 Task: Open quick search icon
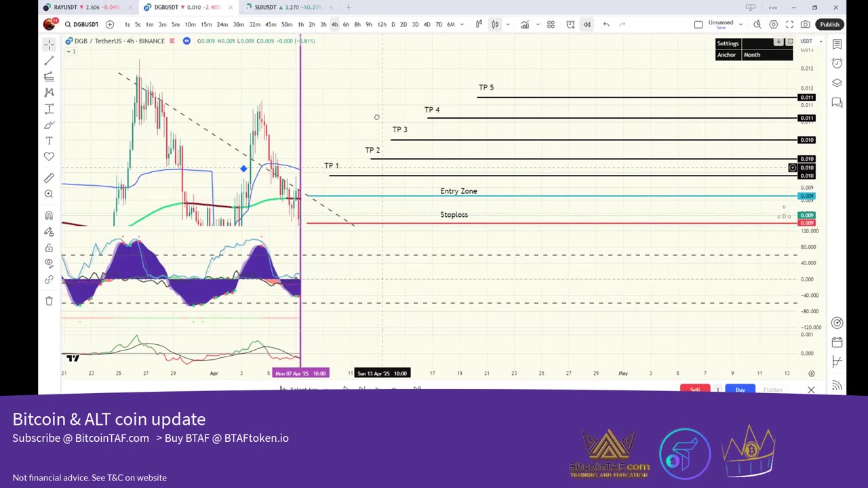pos(757,24)
